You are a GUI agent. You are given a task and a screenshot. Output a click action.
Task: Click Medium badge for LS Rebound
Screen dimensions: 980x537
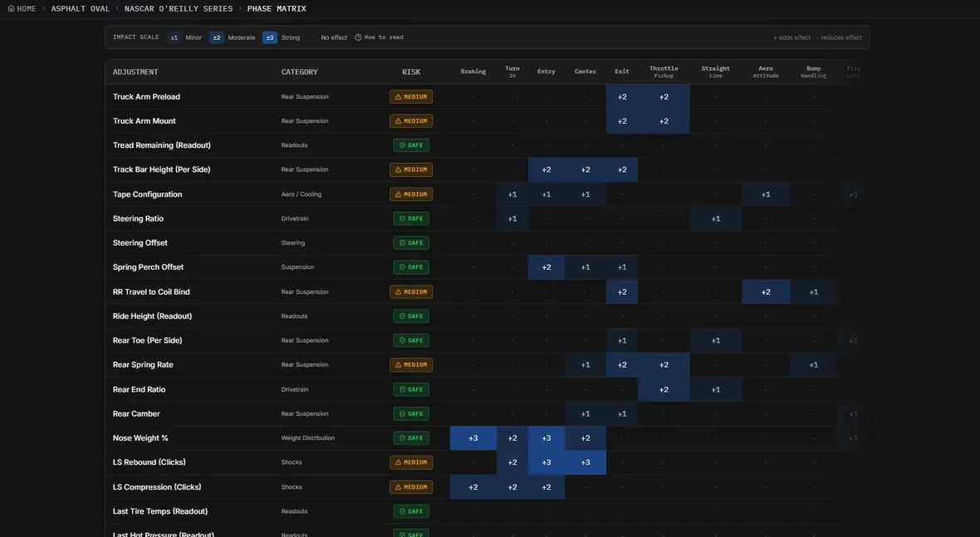411,462
